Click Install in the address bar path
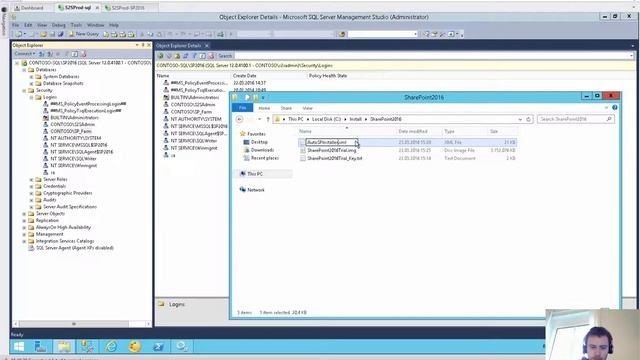Viewport: 640px width, 360px height. tap(355, 119)
